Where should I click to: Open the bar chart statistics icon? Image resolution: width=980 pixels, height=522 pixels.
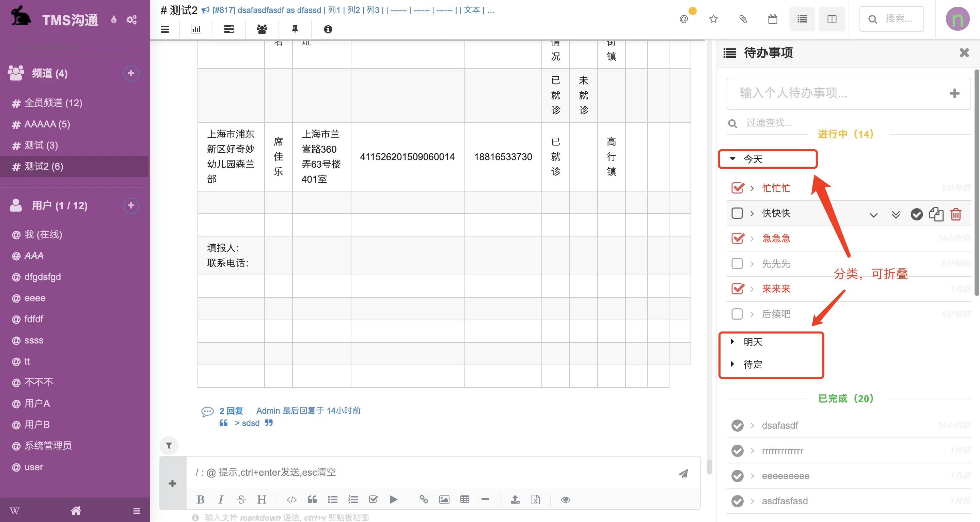click(x=195, y=29)
